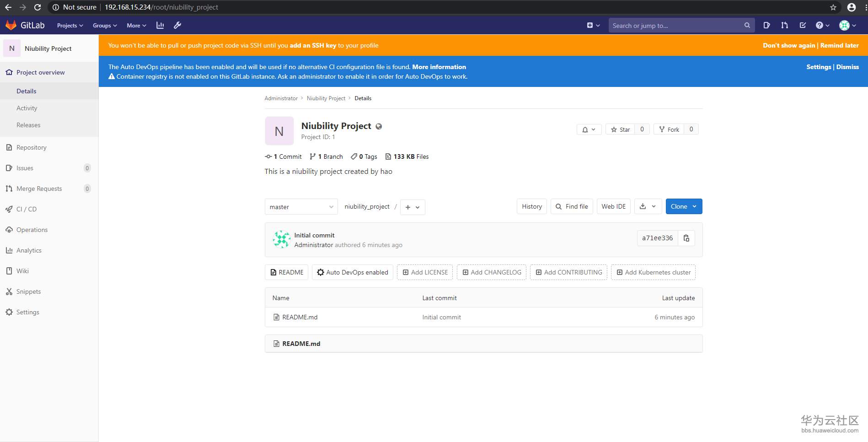The image size is (868, 442).
Task: Click the browser back arrow
Action: tap(8, 7)
